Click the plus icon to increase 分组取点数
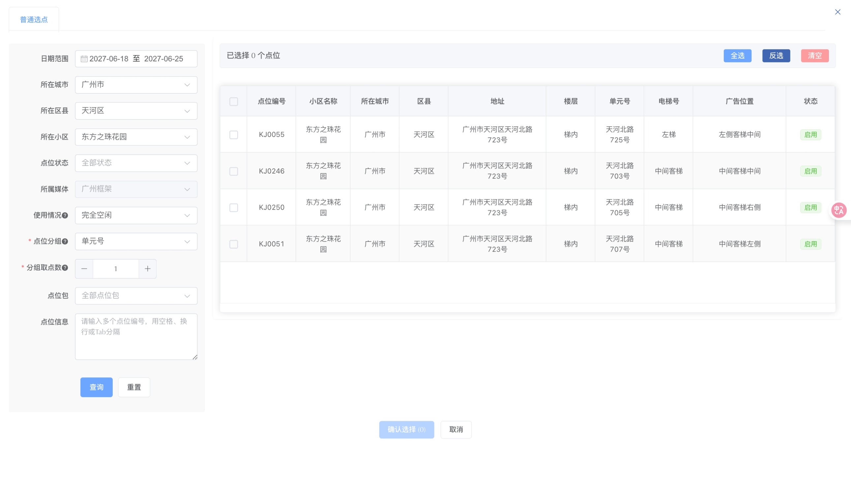The height and width of the screenshot is (504, 851). (147, 268)
